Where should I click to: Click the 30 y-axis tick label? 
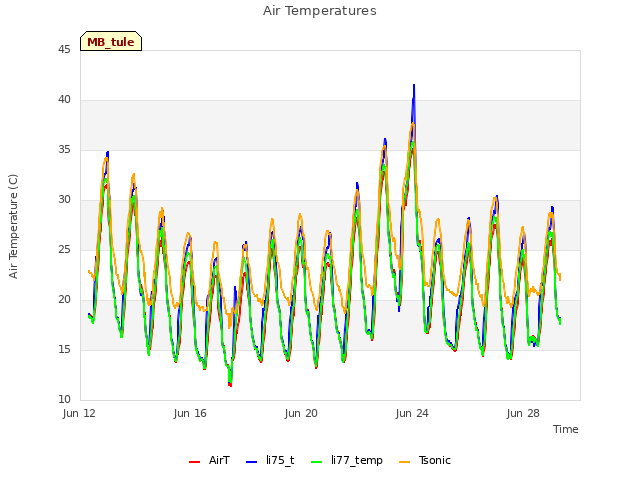pyautogui.click(x=64, y=200)
